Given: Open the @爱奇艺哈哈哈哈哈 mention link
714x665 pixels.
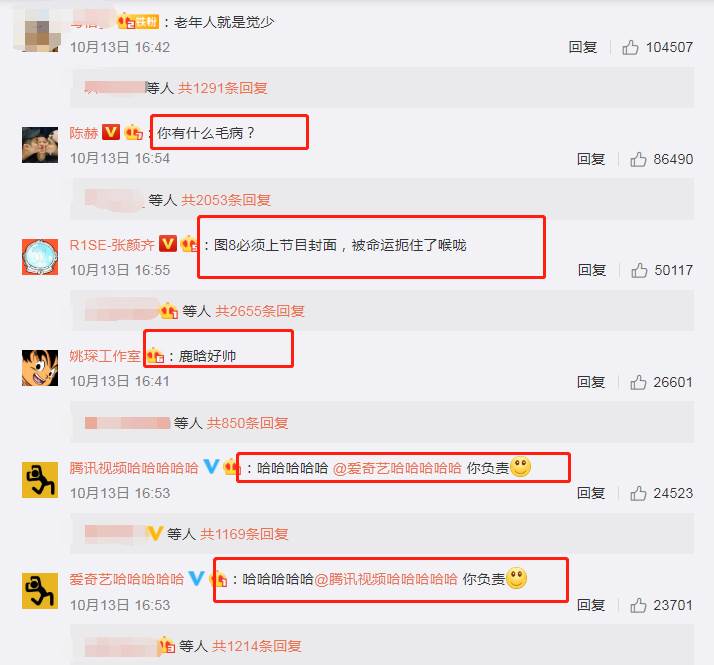Looking at the screenshot, I should click(397, 468).
